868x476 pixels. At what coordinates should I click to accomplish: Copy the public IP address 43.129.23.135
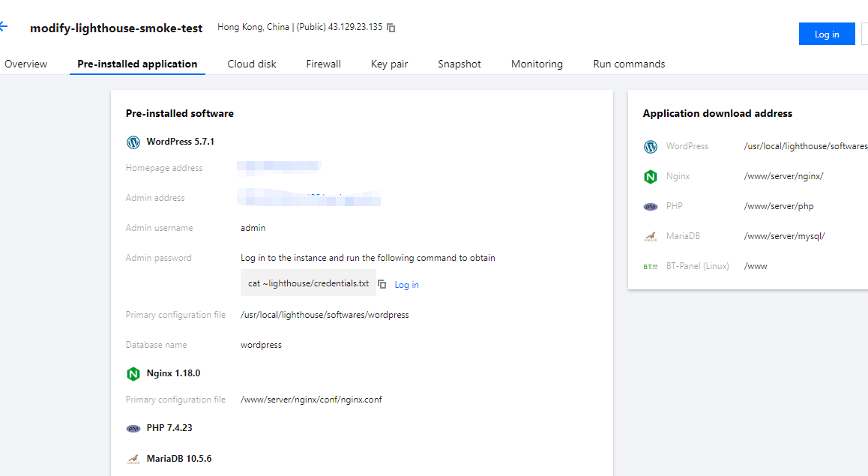point(391,28)
